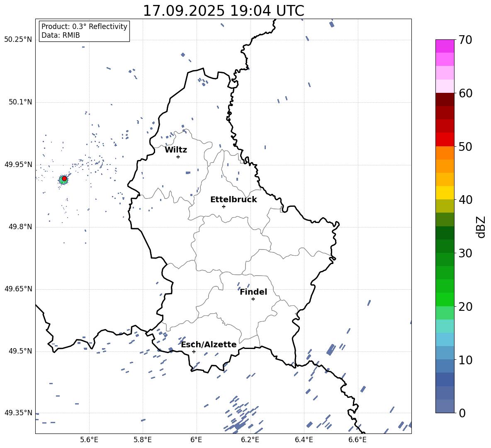Click the Product: 0.3° Reflectivity text

point(84,27)
